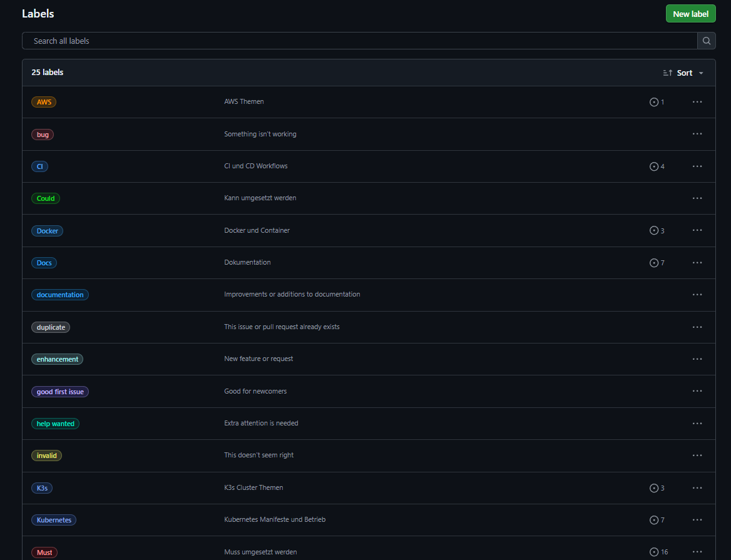This screenshot has height=560, width=731.
Task: Open the Docker label badge
Action: pos(47,231)
